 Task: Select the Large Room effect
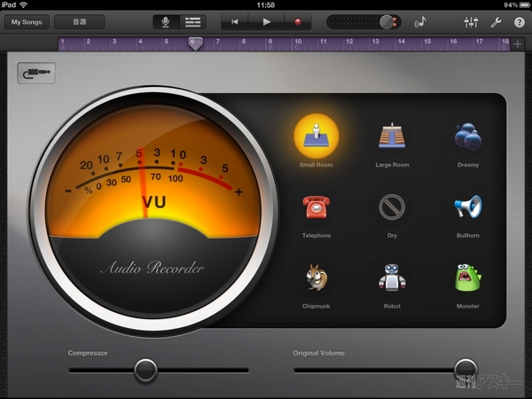(x=392, y=141)
